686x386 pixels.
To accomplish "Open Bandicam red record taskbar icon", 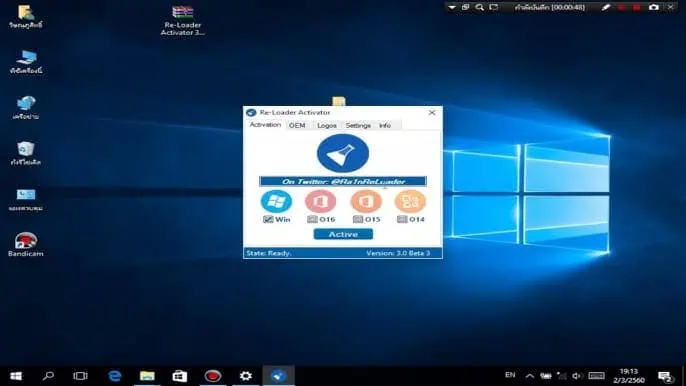I will tap(213, 376).
